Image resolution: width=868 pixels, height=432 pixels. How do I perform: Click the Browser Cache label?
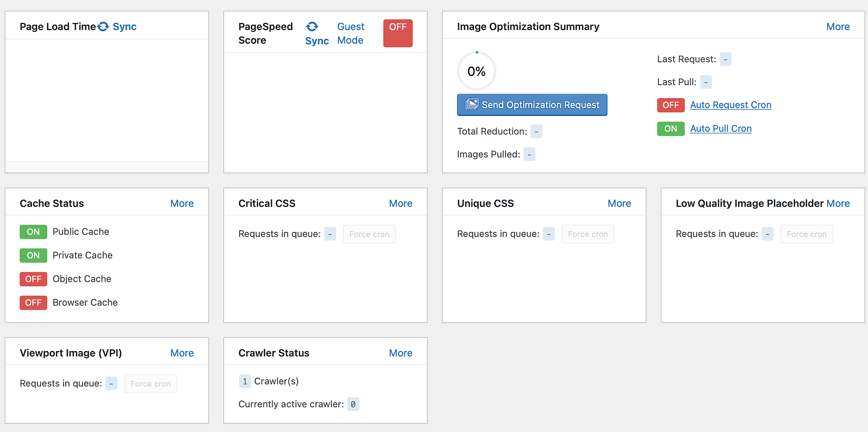(85, 303)
